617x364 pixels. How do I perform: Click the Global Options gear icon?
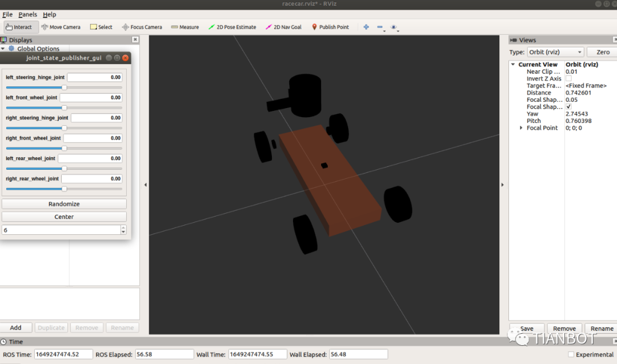(11, 49)
